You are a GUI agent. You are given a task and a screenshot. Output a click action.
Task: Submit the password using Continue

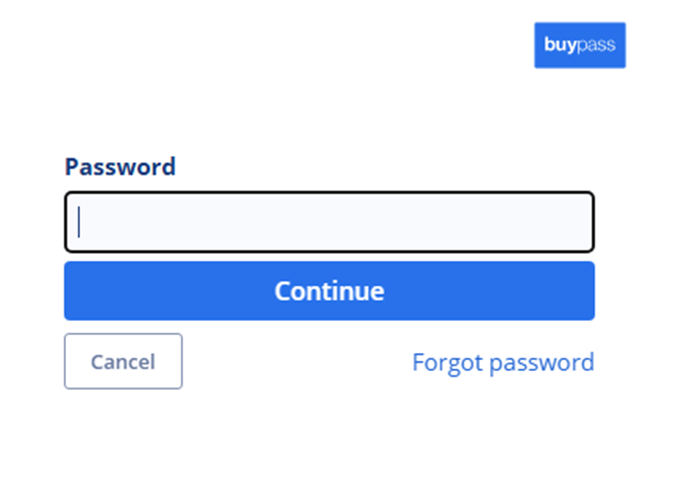coord(329,291)
